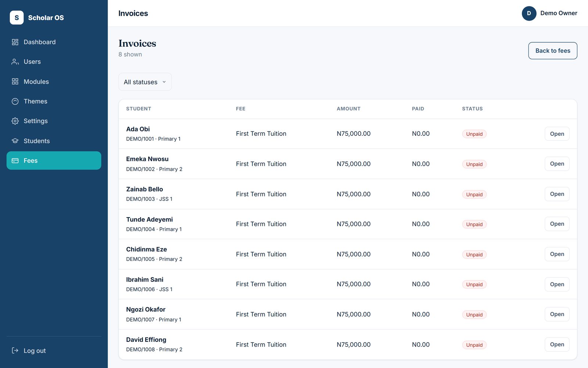Click DEMO/1003 · JSS 1 text
The width and height of the screenshot is (588, 368).
[149, 199]
